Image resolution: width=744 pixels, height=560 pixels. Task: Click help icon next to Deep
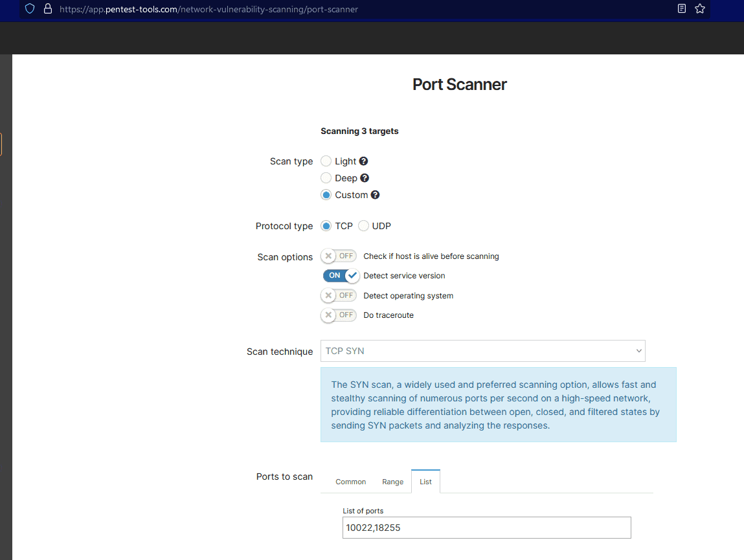365,178
